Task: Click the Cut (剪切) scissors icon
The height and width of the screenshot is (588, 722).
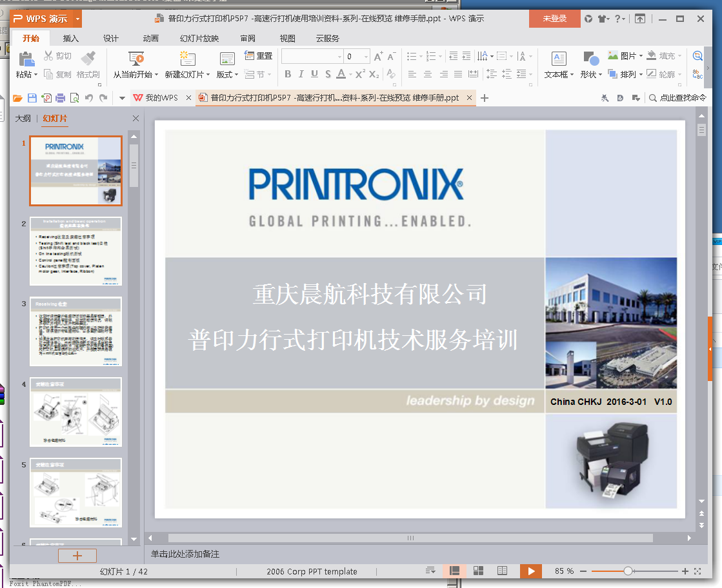Action: [x=48, y=55]
